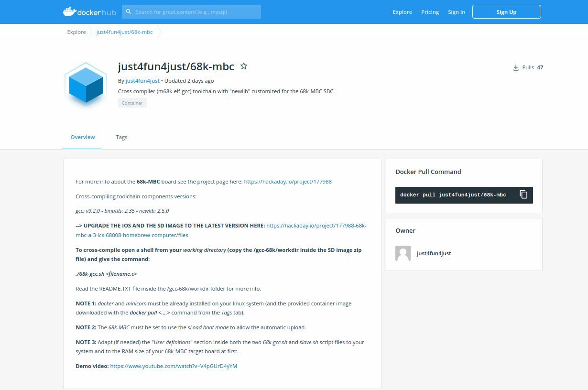This screenshot has width=588, height=390.
Task: Switch to the Tags tab
Action: 121,137
